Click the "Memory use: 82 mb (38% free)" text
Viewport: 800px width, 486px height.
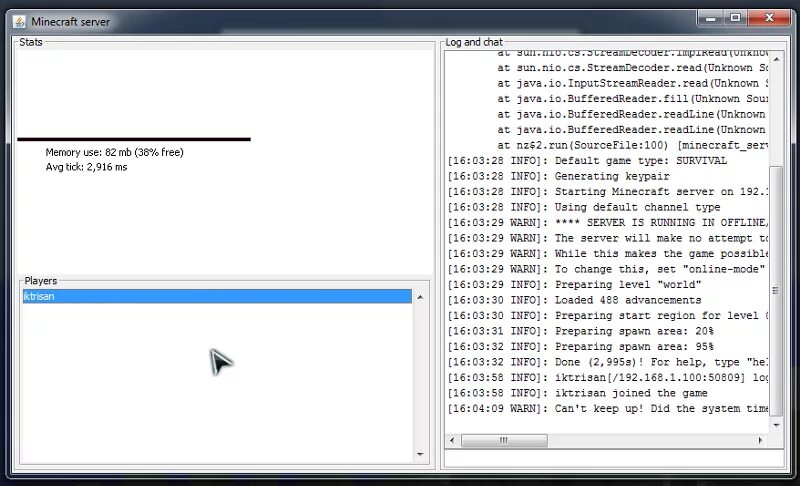point(114,152)
